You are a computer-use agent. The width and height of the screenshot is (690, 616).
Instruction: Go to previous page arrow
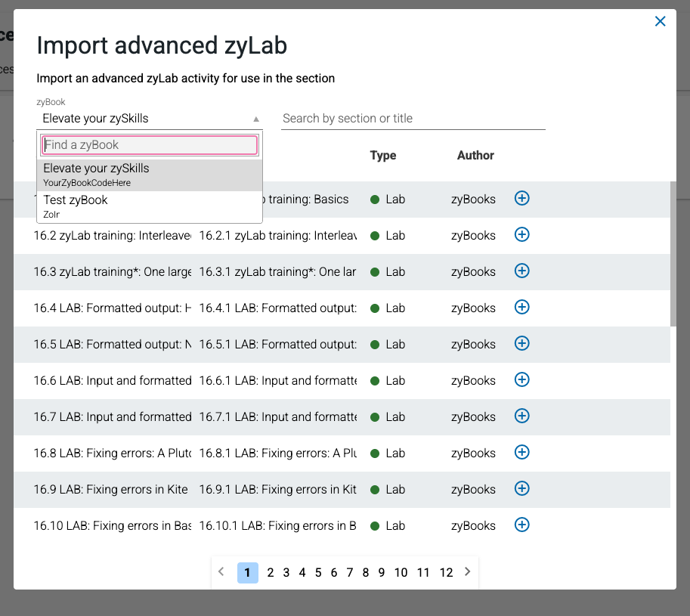click(x=221, y=571)
